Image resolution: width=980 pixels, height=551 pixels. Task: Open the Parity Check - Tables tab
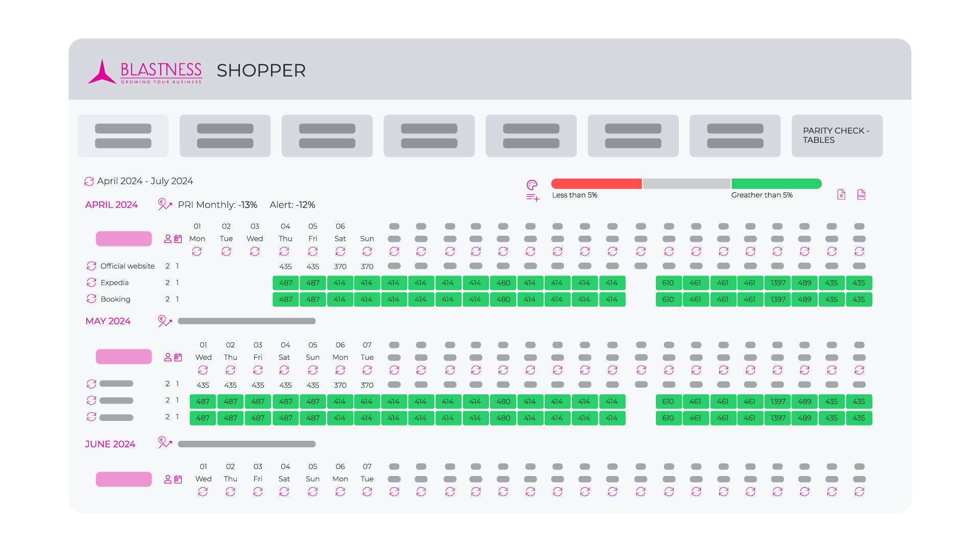click(x=837, y=136)
